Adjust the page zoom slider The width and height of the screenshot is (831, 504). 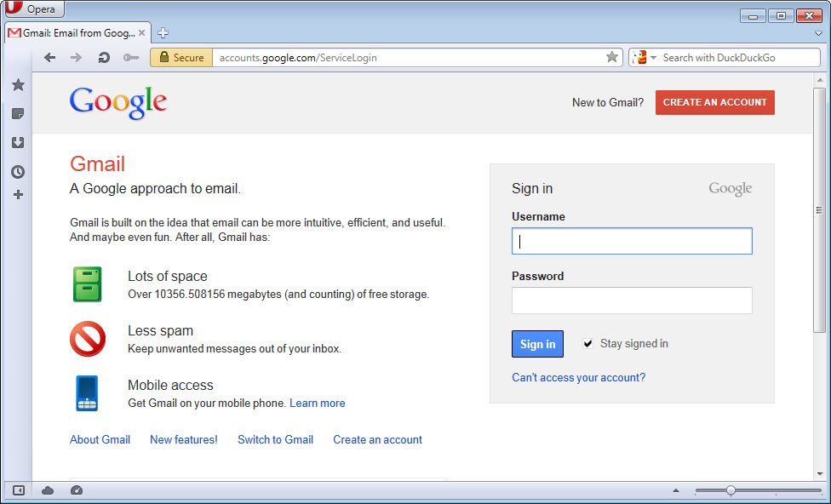[x=730, y=490]
